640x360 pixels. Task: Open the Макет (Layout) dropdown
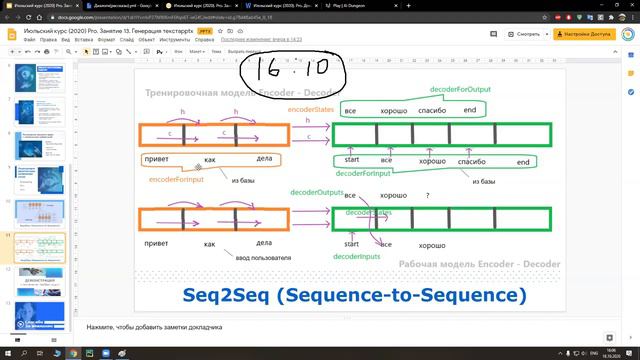pos(197,52)
